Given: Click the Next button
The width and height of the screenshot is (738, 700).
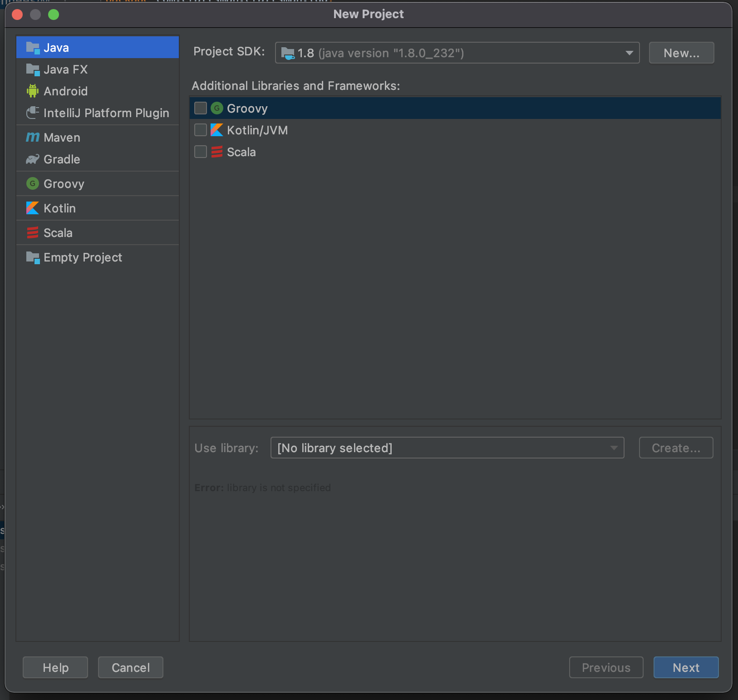Looking at the screenshot, I should click(686, 667).
